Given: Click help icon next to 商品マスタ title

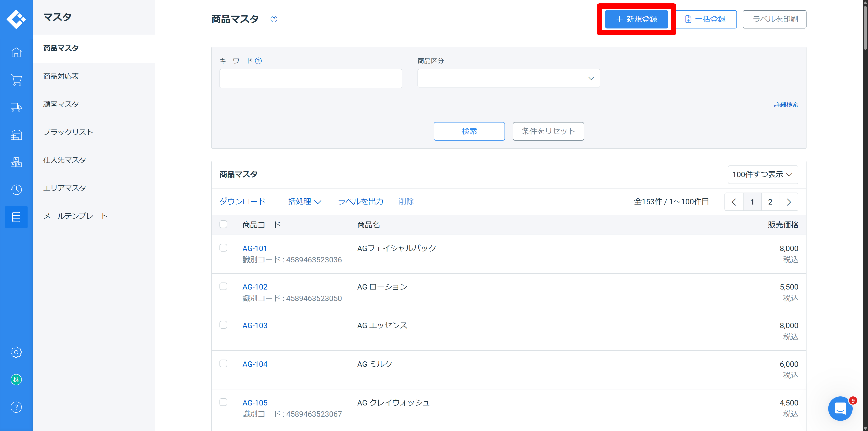Looking at the screenshot, I should coord(274,19).
